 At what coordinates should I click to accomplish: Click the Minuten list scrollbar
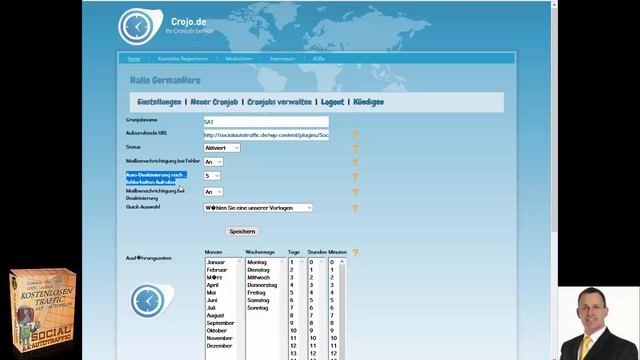[342, 309]
